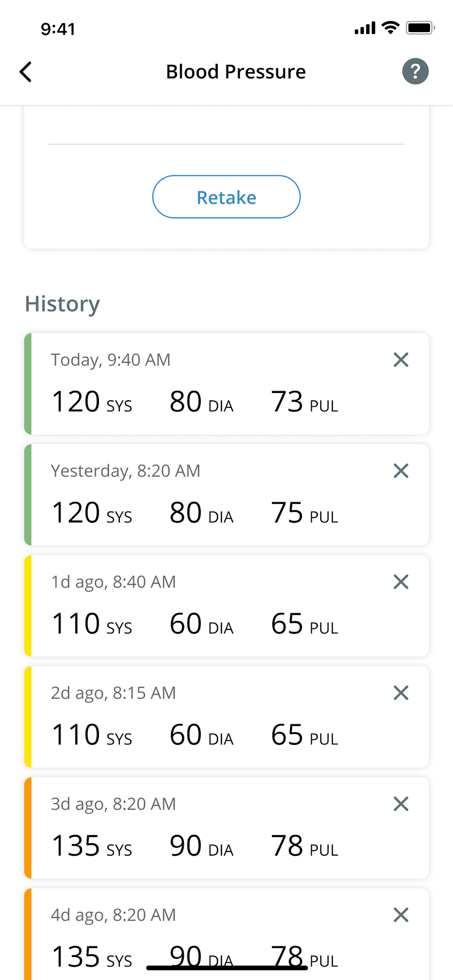Tap the green status bar on today's reading
453x980 pixels.
(28, 384)
